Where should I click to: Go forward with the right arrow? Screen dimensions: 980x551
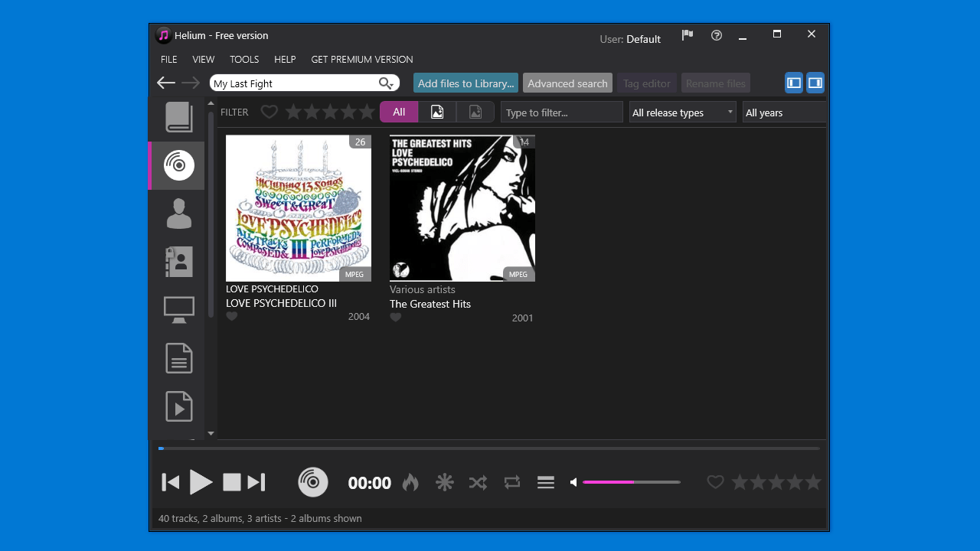191,83
